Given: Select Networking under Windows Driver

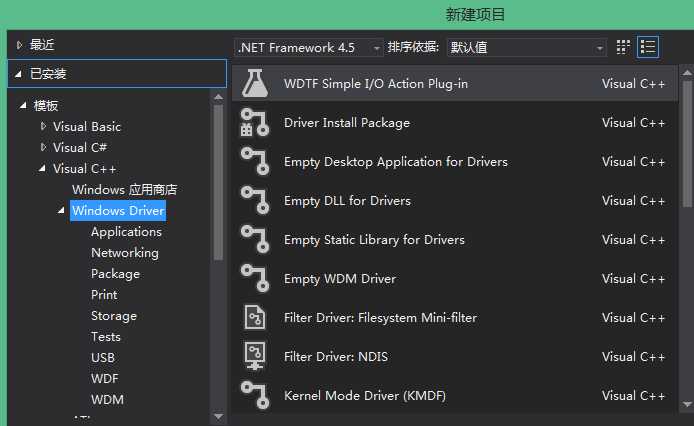Looking at the screenshot, I should click(125, 253).
